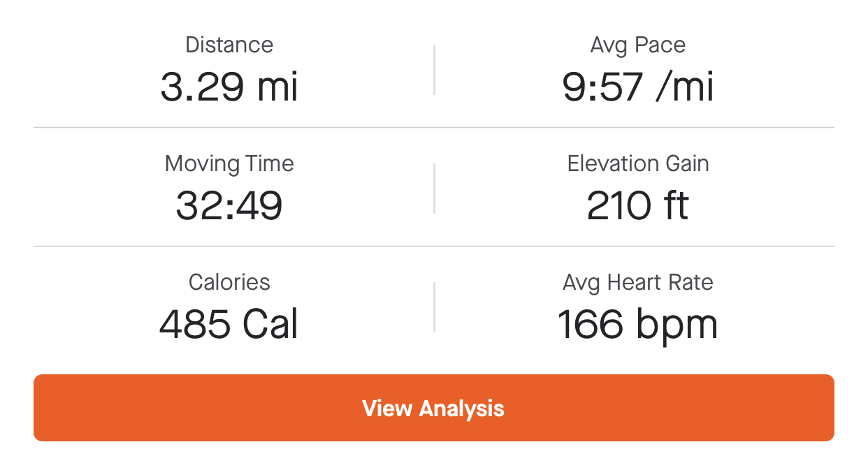This screenshot has width=868, height=463.
Task: Tap the 9:57 pace value
Action: click(x=602, y=87)
